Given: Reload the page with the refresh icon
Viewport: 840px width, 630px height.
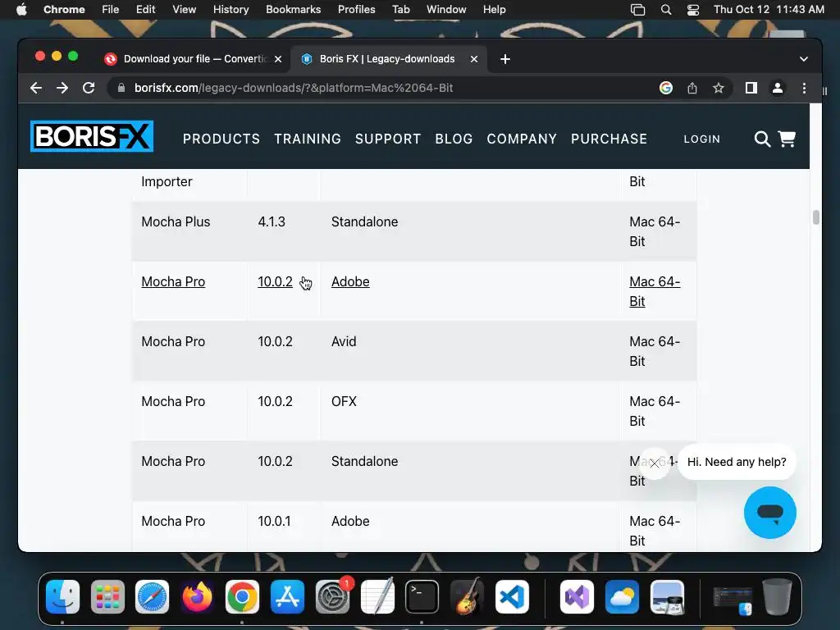Looking at the screenshot, I should click(89, 88).
